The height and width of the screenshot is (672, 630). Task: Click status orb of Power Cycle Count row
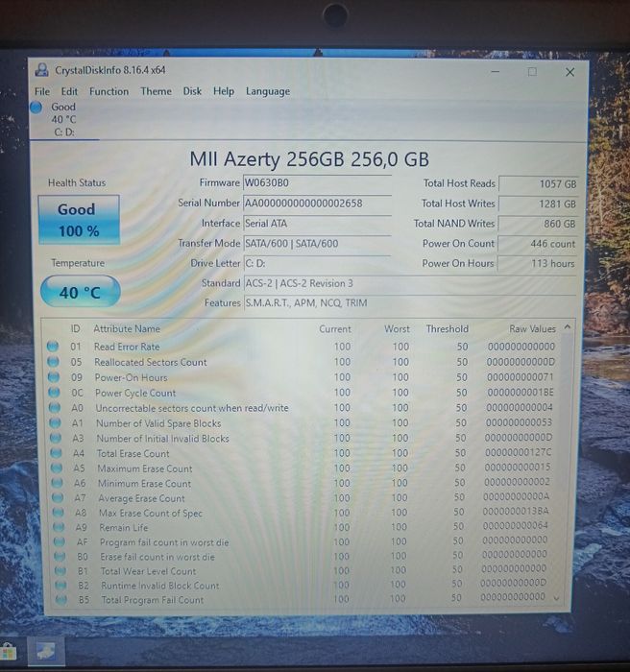(x=54, y=393)
